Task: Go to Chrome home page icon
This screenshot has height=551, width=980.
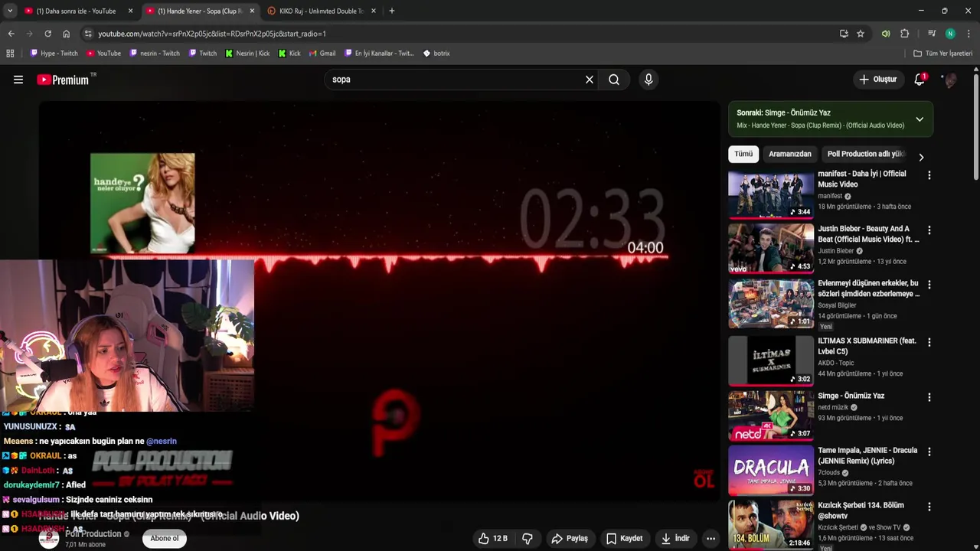Action: pos(66,34)
